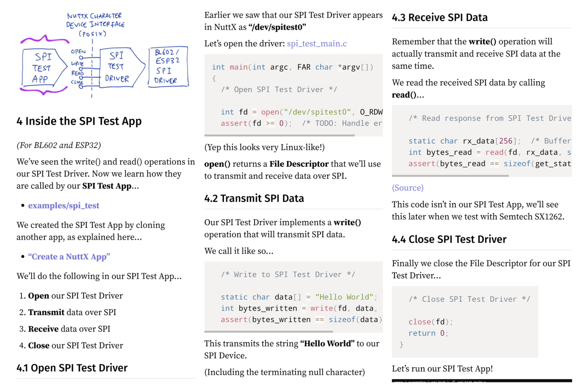Click the BL602 / ESP32 SPI Driver box
The width and height of the screenshot is (588, 392).
pos(168,67)
